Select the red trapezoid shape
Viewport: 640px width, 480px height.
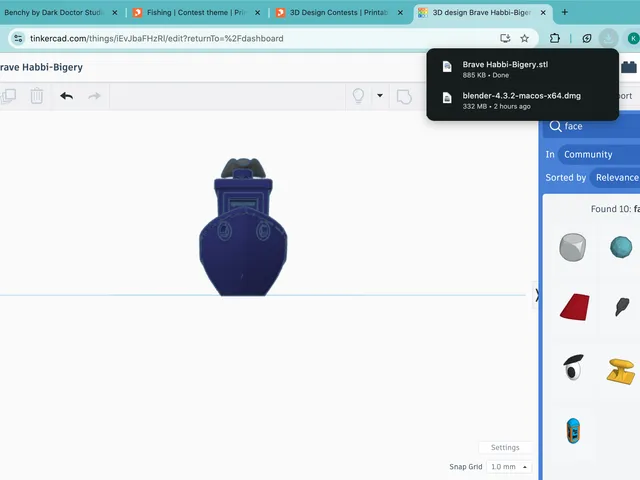tap(575, 307)
